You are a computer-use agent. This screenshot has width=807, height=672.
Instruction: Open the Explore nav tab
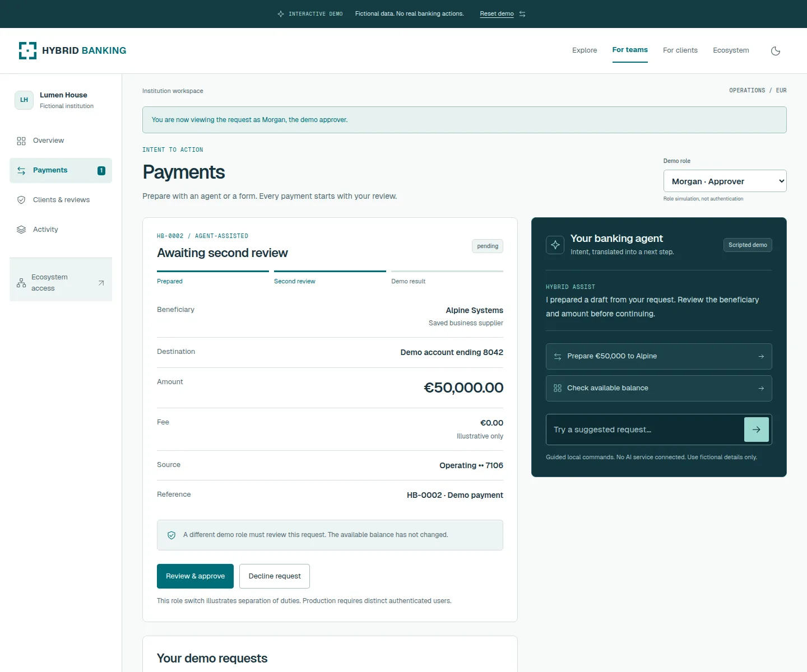(585, 50)
